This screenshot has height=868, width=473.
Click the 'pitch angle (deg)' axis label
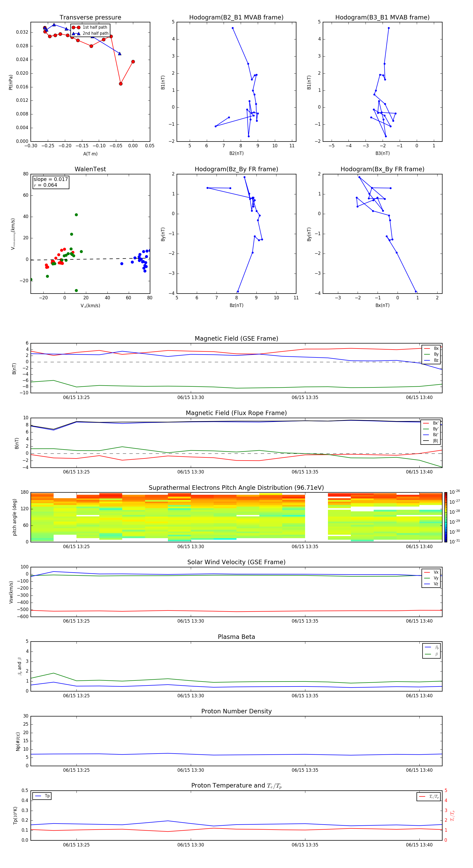tap(14, 517)
